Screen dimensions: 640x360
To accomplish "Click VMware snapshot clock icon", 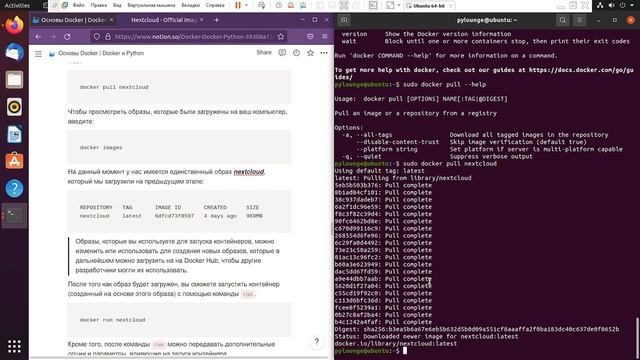I will 278,5.
